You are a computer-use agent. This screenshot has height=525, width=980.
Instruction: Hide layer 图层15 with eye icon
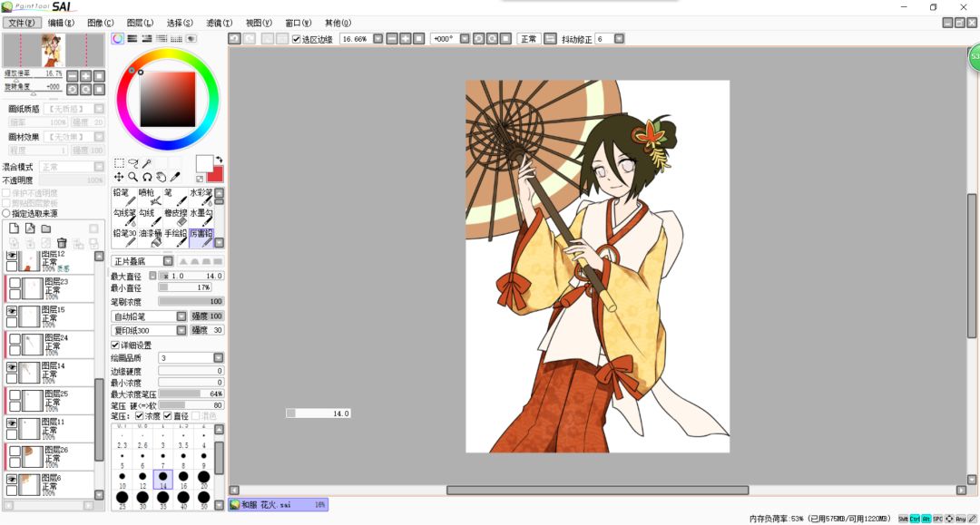12,311
